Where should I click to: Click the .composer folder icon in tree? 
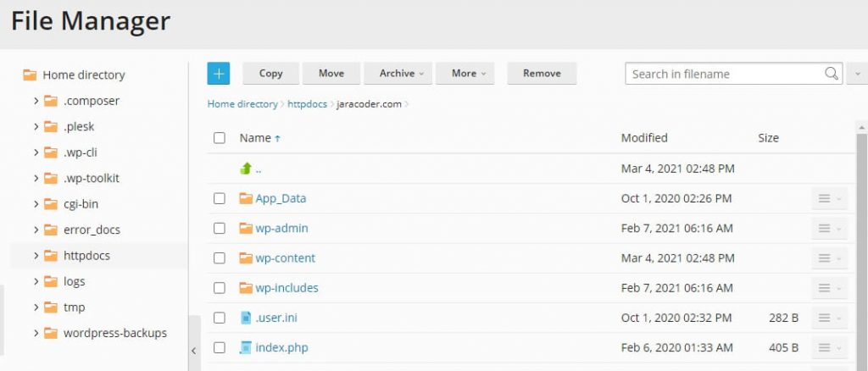click(50, 101)
